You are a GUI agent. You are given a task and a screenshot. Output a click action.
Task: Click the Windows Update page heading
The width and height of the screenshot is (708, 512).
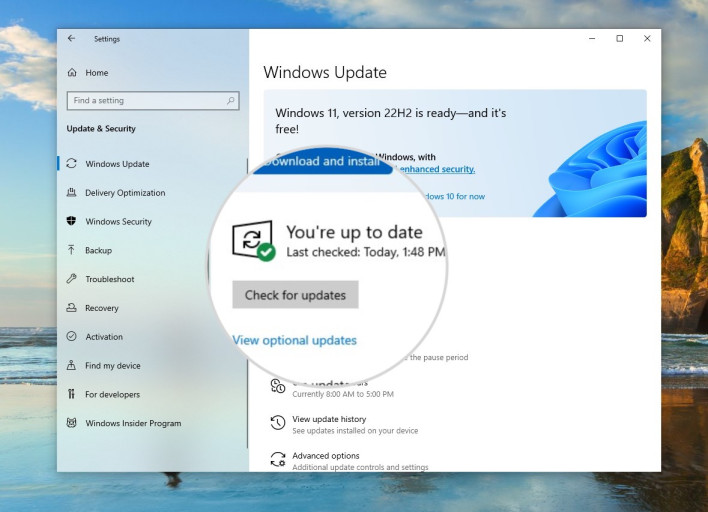pyautogui.click(x=325, y=72)
